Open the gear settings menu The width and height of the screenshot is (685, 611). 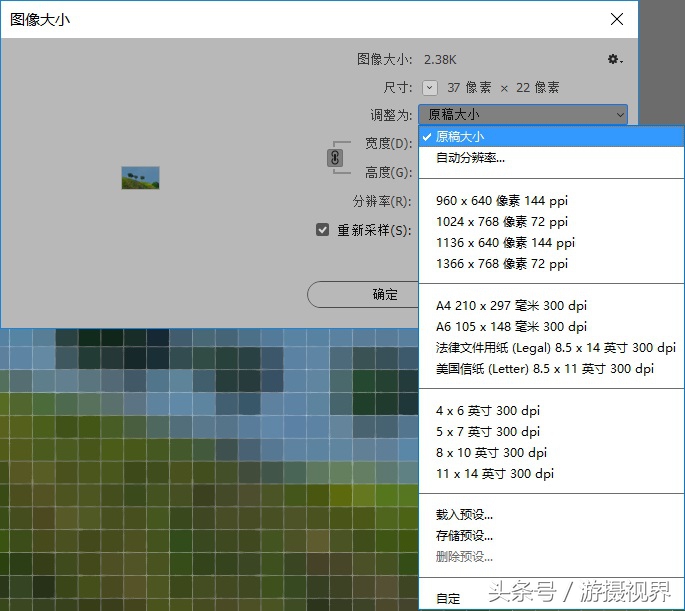[615, 59]
